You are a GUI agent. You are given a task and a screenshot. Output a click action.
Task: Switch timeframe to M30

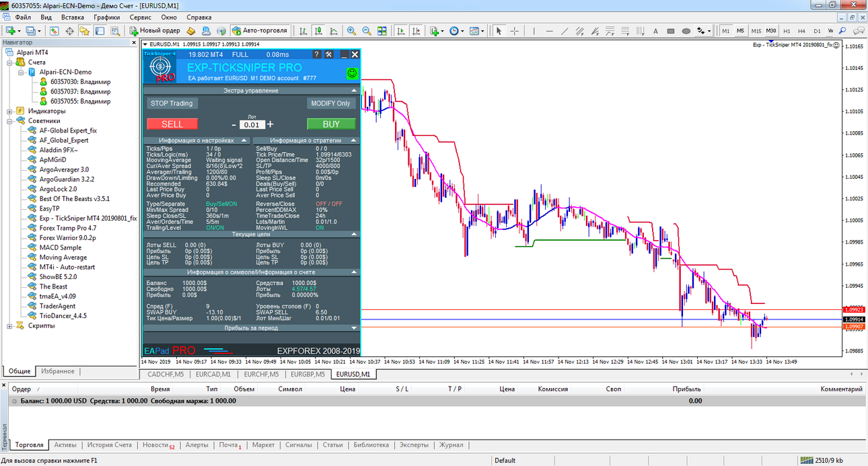tap(771, 31)
